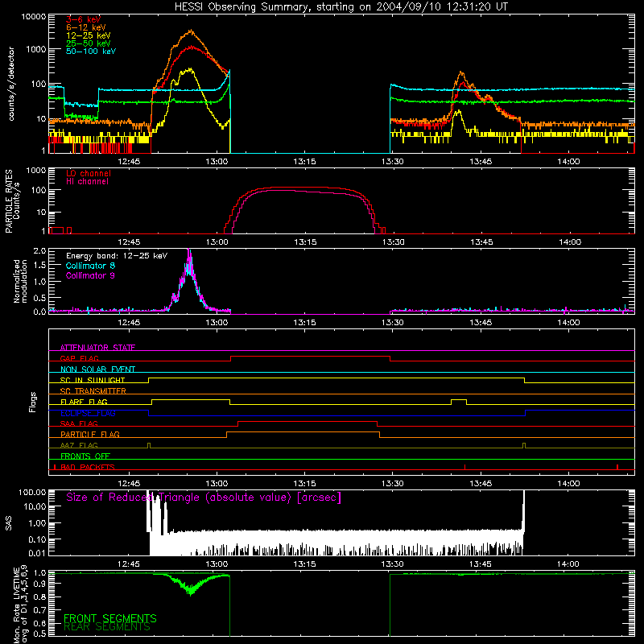This screenshot has width=644, height=644.
Task: Select the SAA_FLAG label
Action: [79, 423]
